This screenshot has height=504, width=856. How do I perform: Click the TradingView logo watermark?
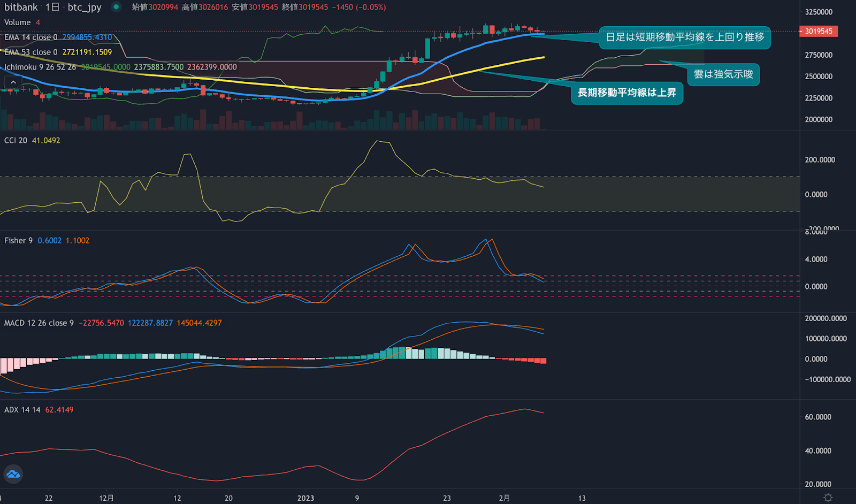click(13, 474)
